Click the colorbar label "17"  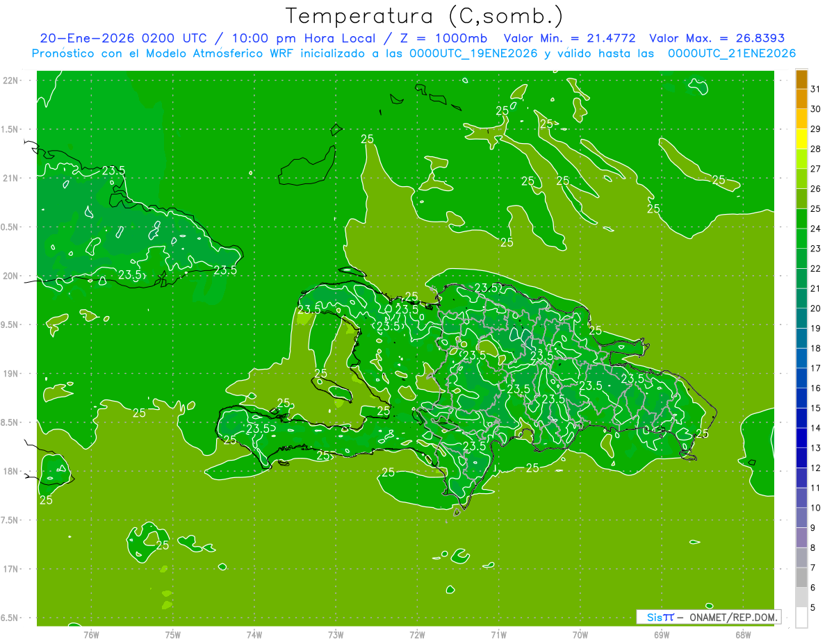(x=816, y=368)
